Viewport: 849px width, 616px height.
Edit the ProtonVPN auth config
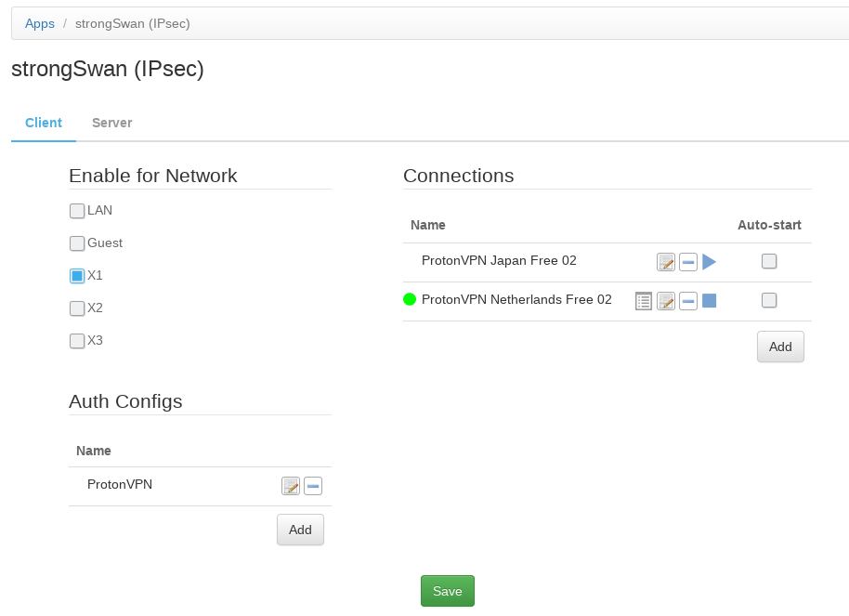point(291,486)
